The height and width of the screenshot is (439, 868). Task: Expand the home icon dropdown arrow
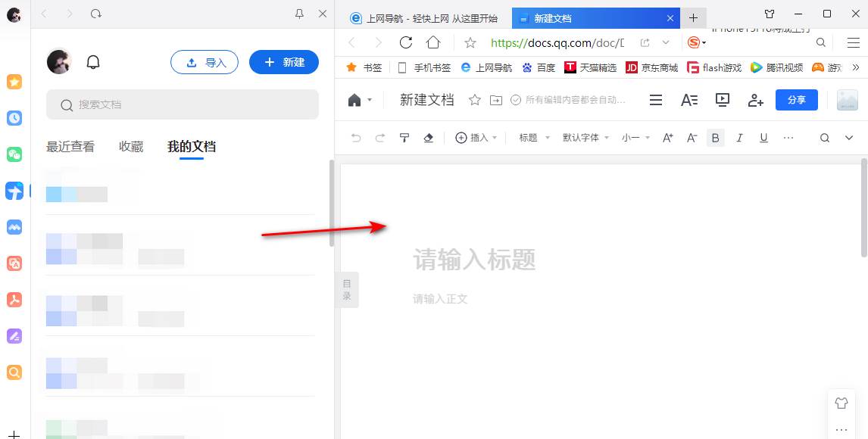370,100
